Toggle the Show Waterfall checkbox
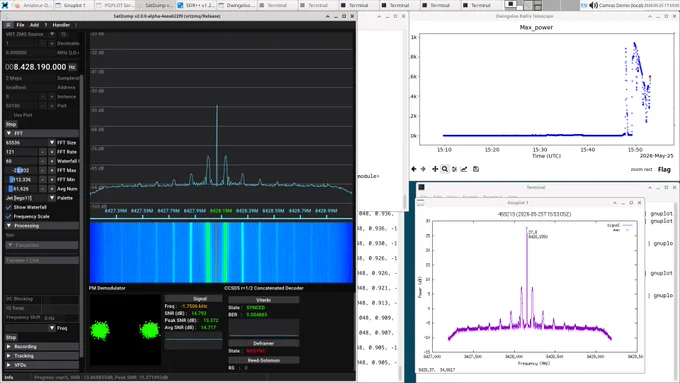The image size is (680, 383). [x=8, y=207]
